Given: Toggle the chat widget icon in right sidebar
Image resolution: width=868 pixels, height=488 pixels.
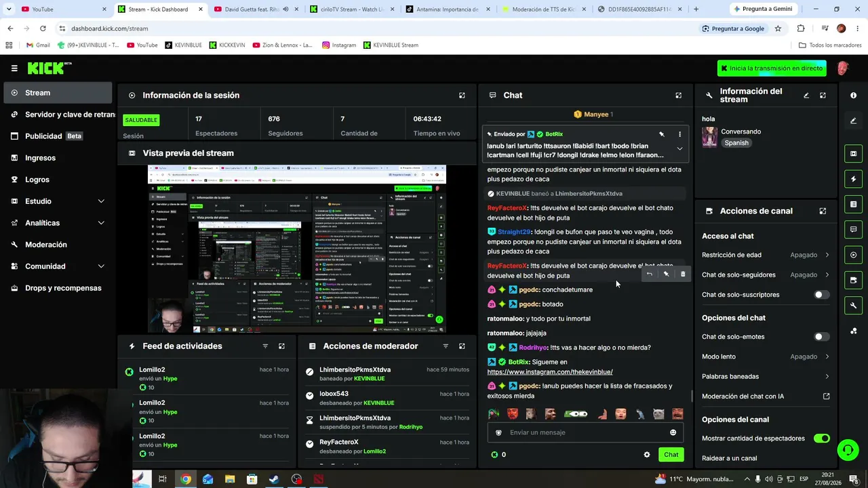Looking at the screenshot, I should tap(853, 230).
